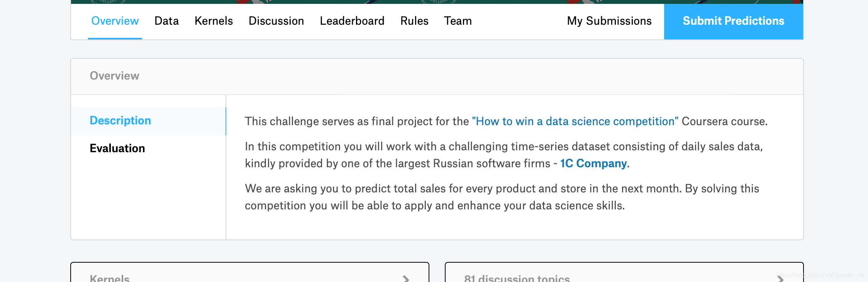The width and height of the screenshot is (868, 282).
Task: Click the Submit Predictions button
Action: tap(734, 21)
